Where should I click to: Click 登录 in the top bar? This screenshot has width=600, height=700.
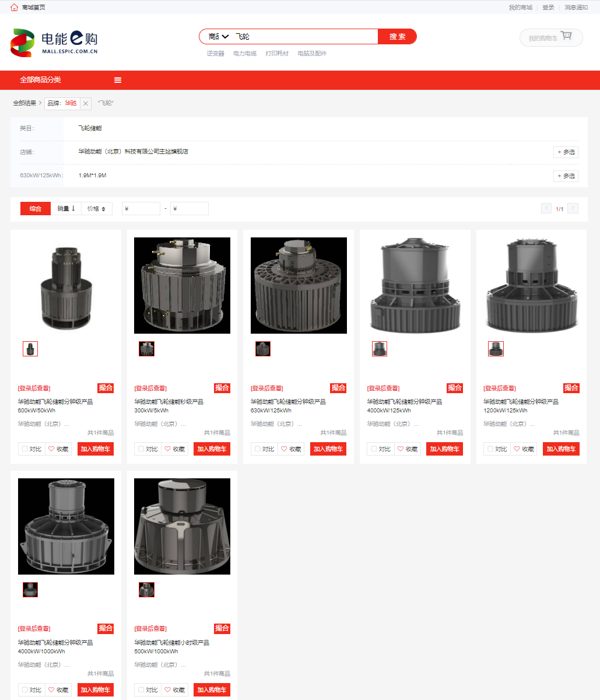pos(548,8)
